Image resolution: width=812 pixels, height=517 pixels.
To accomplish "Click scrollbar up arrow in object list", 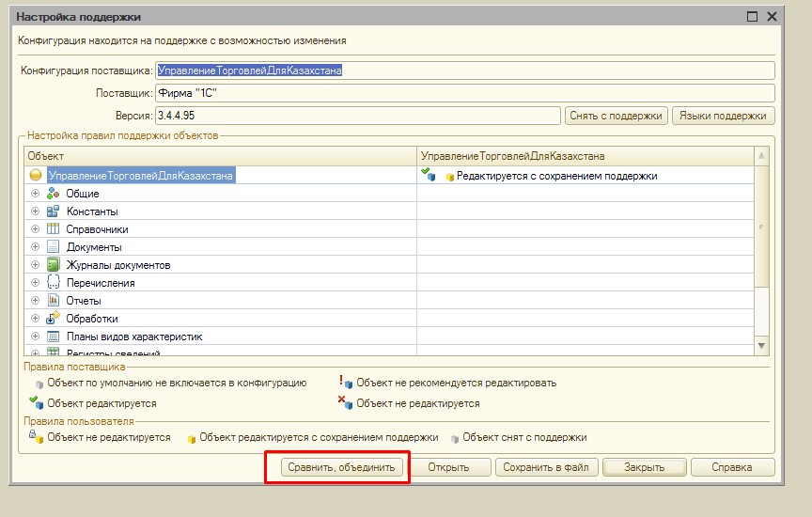I will [x=761, y=155].
